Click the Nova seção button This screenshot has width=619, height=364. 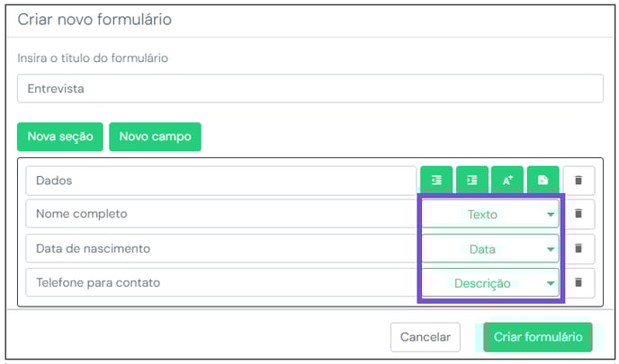[60, 137]
